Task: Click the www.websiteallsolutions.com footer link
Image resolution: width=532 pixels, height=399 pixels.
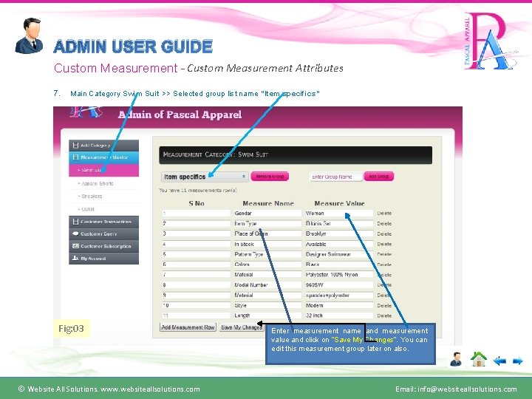Action: (150, 389)
